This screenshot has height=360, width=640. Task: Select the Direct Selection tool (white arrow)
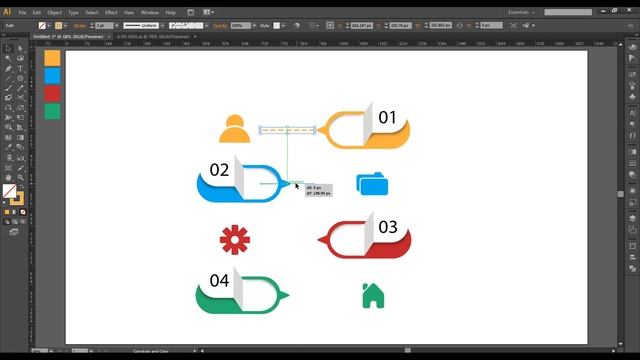(x=20, y=49)
